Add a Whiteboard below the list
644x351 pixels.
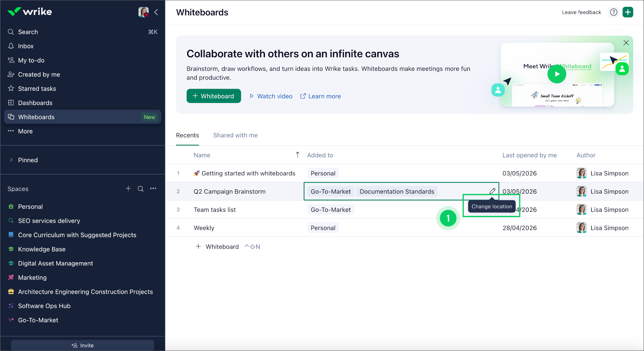point(217,247)
